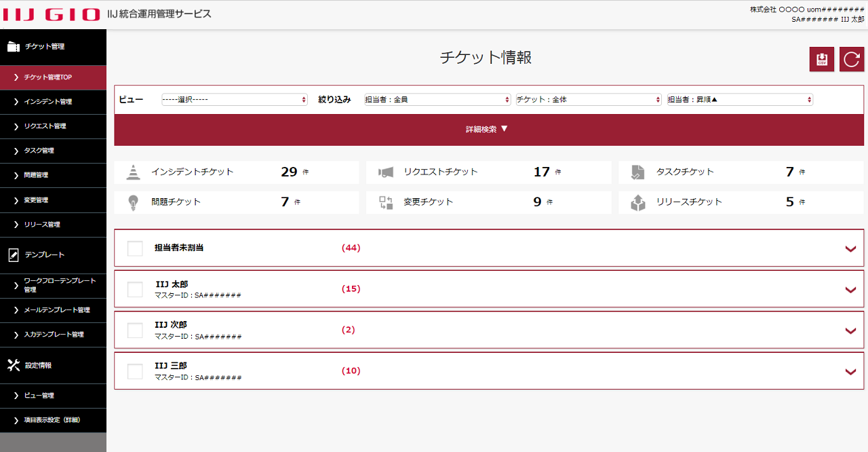The image size is (868, 452).
Task: Open 項目表示設定（詳細） in sidebar
Action: click(53, 420)
